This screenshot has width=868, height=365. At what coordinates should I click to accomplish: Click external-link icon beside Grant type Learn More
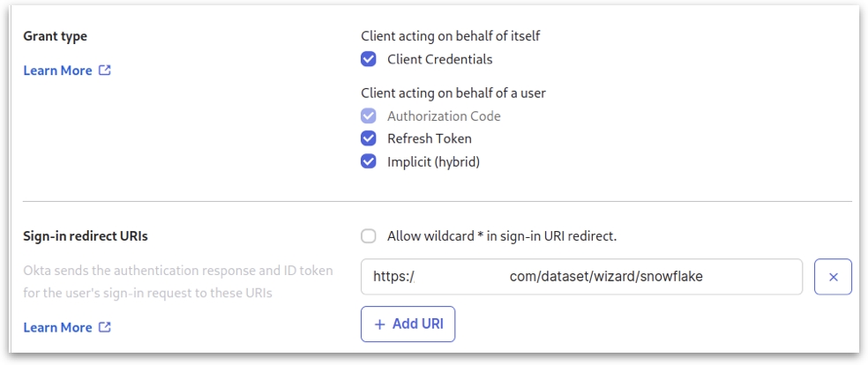[105, 71]
